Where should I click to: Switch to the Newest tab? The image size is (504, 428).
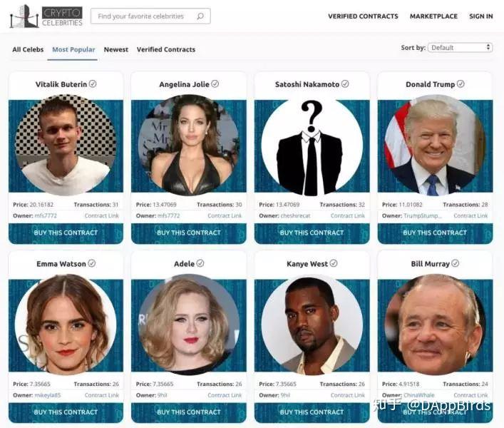(x=116, y=49)
